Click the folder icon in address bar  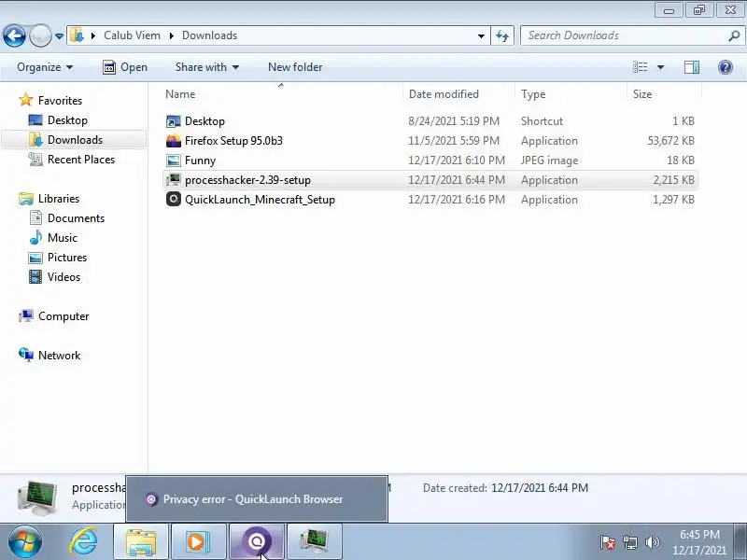(77, 35)
